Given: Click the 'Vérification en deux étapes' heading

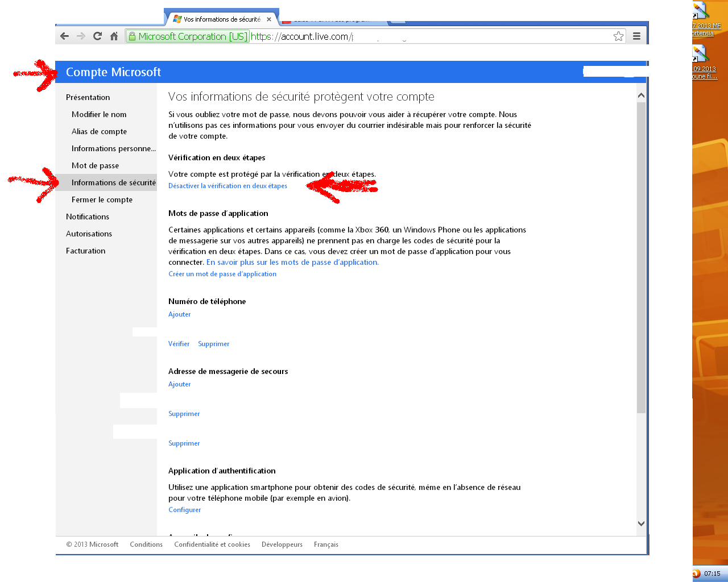Looking at the screenshot, I should (217, 157).
